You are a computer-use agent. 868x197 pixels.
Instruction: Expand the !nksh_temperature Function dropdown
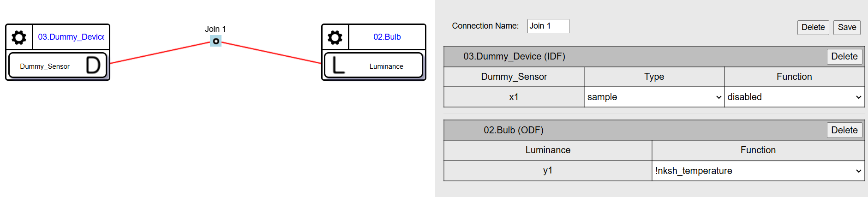758,171
